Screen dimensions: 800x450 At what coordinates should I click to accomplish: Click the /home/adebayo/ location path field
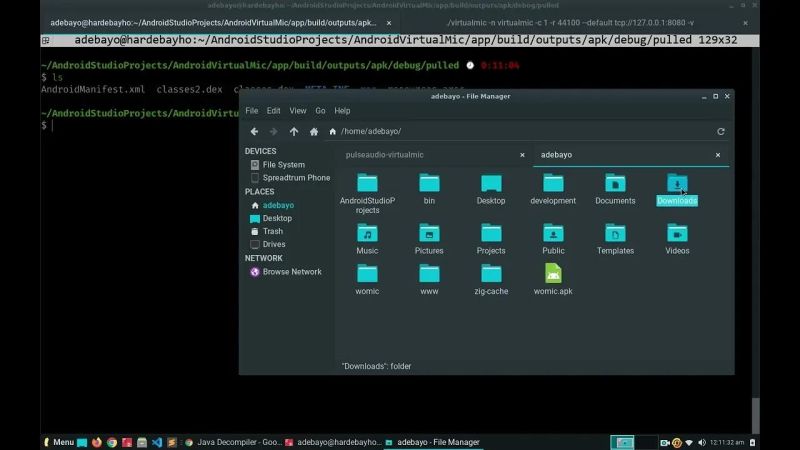pos(520,132)
